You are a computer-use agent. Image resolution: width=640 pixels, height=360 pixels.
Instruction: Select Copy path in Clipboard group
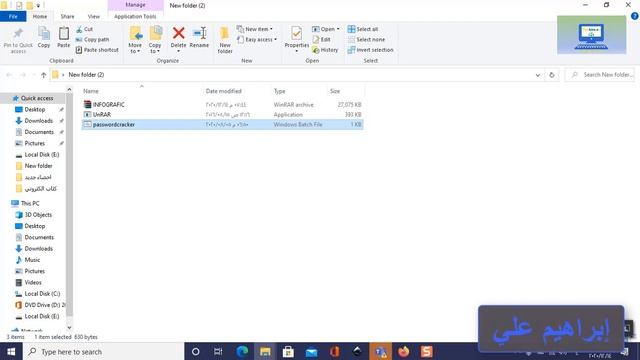tap(93, 40)
